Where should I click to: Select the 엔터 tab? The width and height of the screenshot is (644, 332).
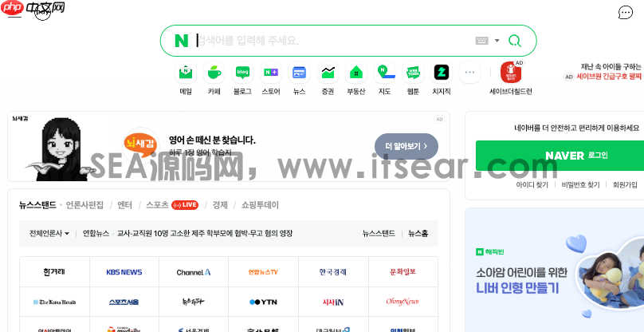pyautogui.click(x=124, y=205)
